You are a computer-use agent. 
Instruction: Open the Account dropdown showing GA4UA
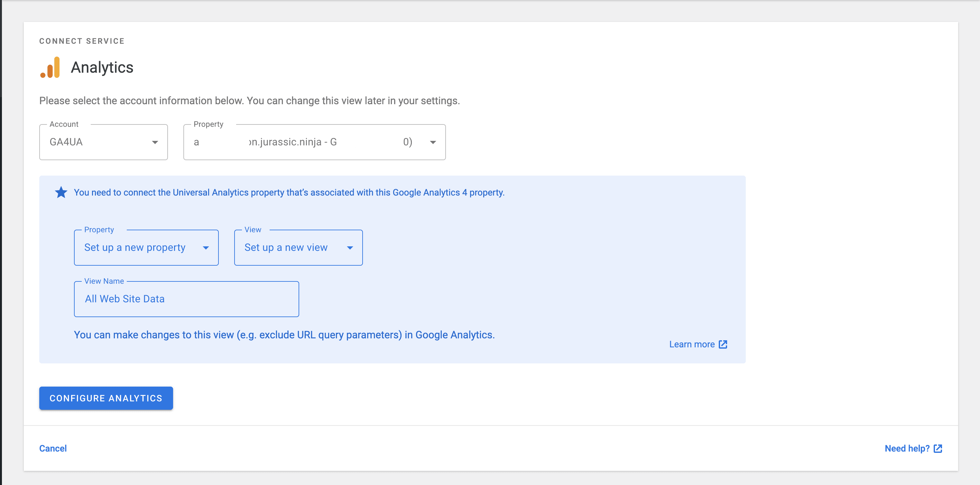(x=104, y=142)
